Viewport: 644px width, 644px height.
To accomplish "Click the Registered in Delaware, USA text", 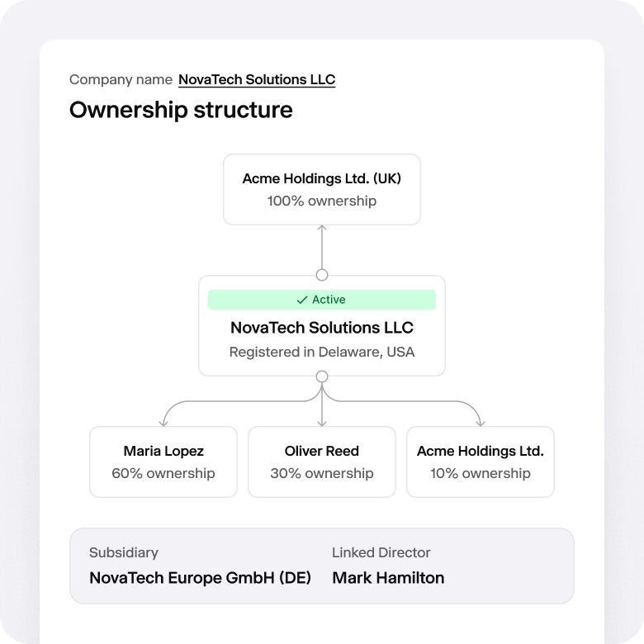I will 322,353.
